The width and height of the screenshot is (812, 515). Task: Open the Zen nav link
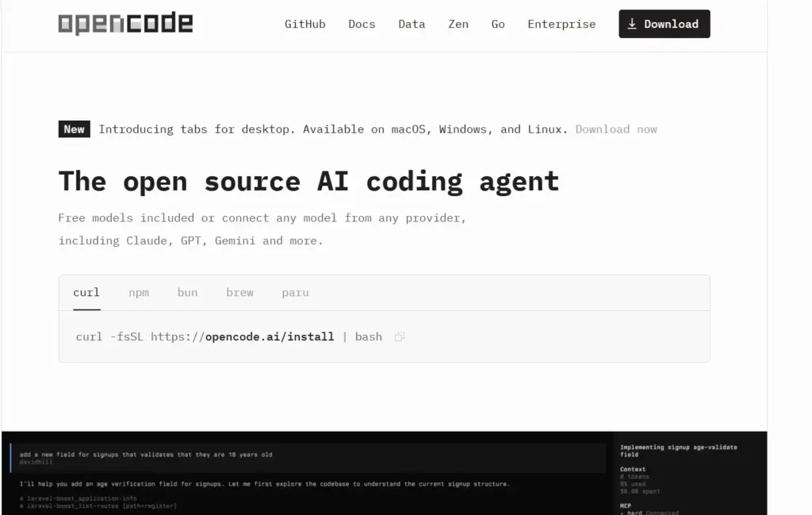point(458,24)
